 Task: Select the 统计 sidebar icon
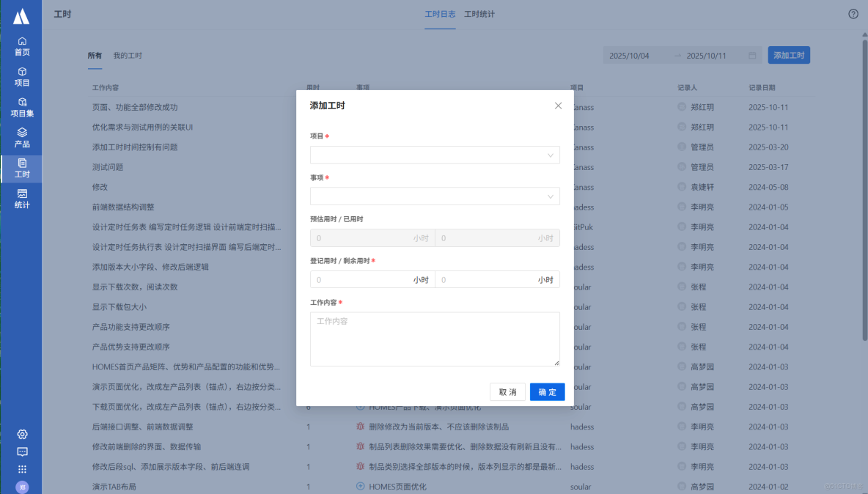[21, 198]
